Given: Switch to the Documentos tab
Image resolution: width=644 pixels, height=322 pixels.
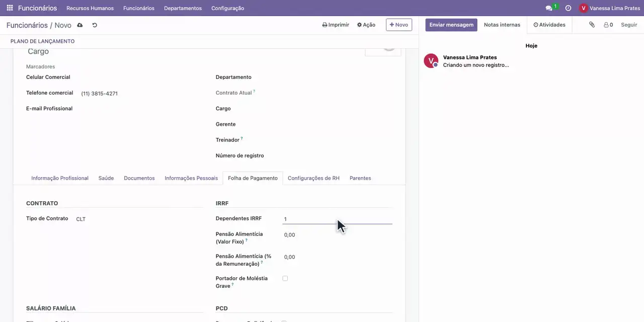Looking at the screenshot, I should 139,178.
